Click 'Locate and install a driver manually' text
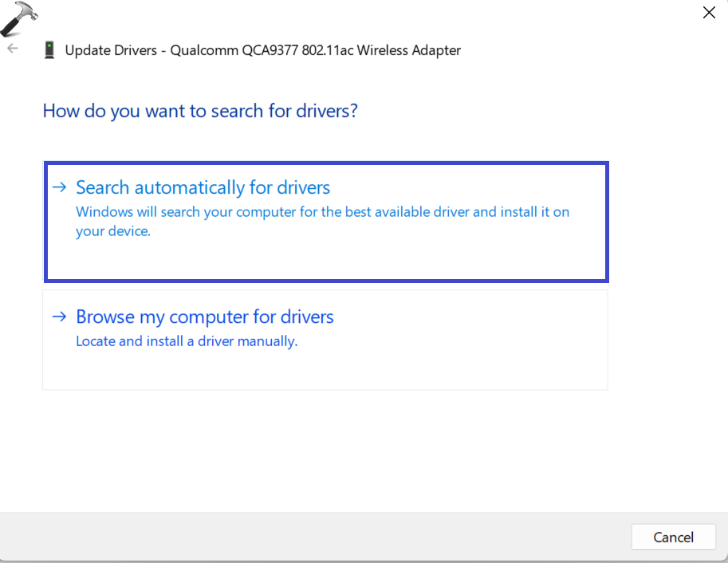This screenshot has height=563, width=728. pyautogui.click(x=186, y=341)
